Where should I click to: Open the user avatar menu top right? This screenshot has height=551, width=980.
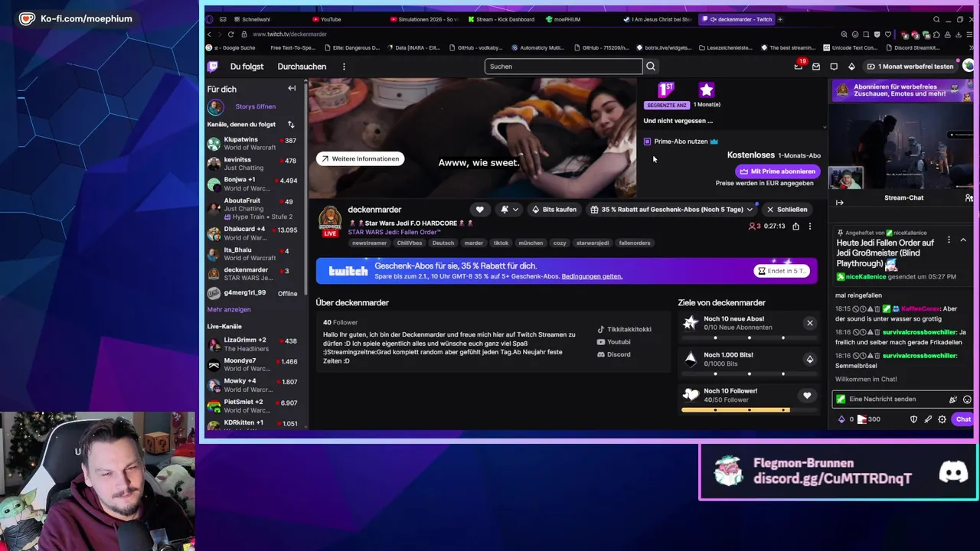[x=969, y=67]
